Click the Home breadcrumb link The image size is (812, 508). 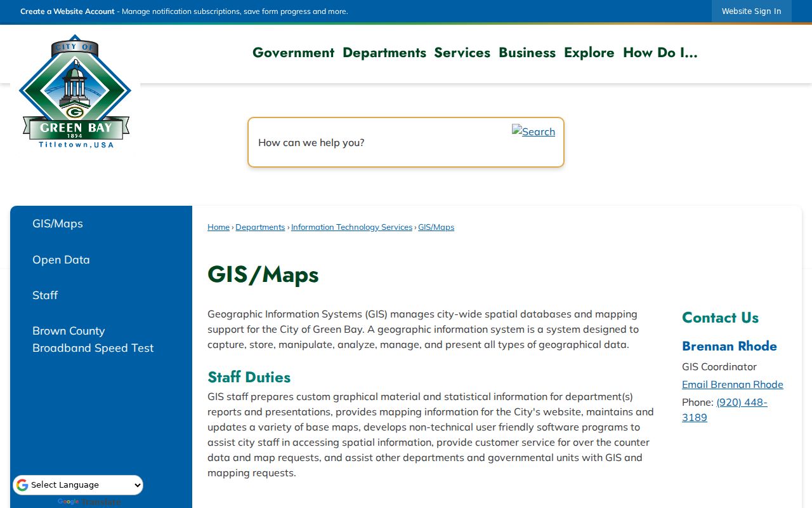tap(218, 227)
